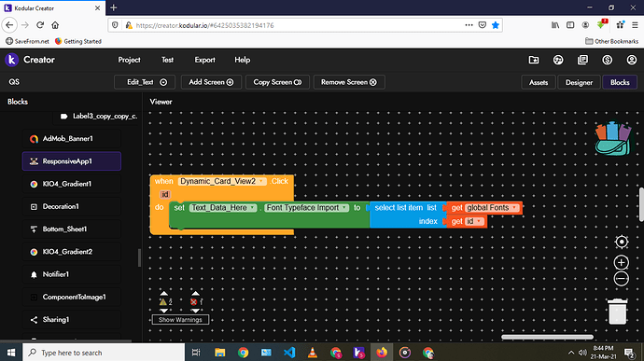Bookmark star icon in address bar
Screen dimensions: 644x361
(x=496, y=25)
